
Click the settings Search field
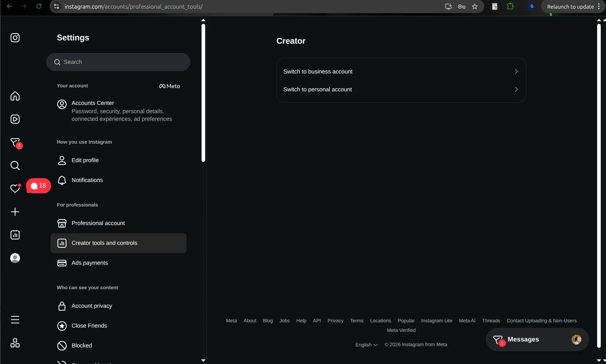coord(118,62)
